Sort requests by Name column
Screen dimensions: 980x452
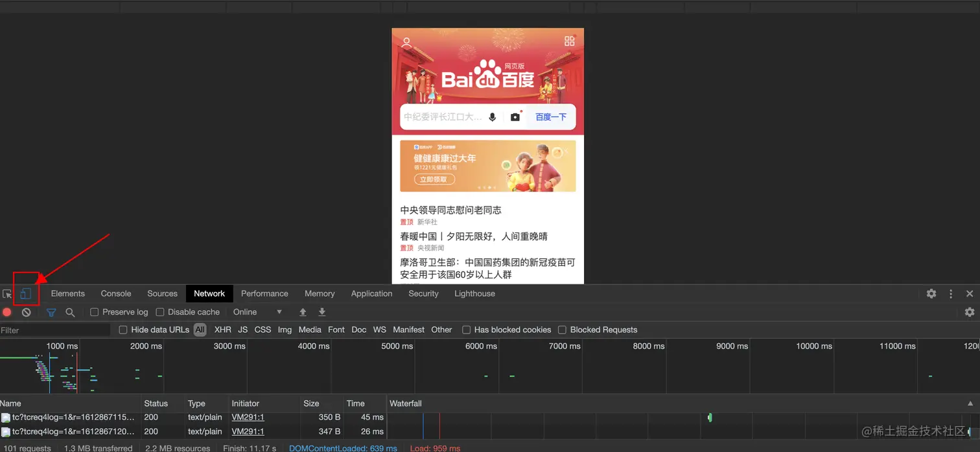click(x=70, y=403)
